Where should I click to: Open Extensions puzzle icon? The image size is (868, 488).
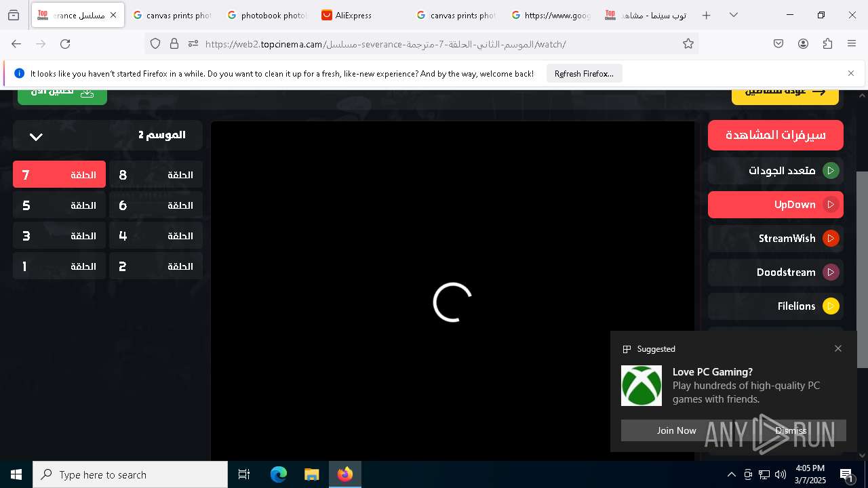(x=827, y=43)
